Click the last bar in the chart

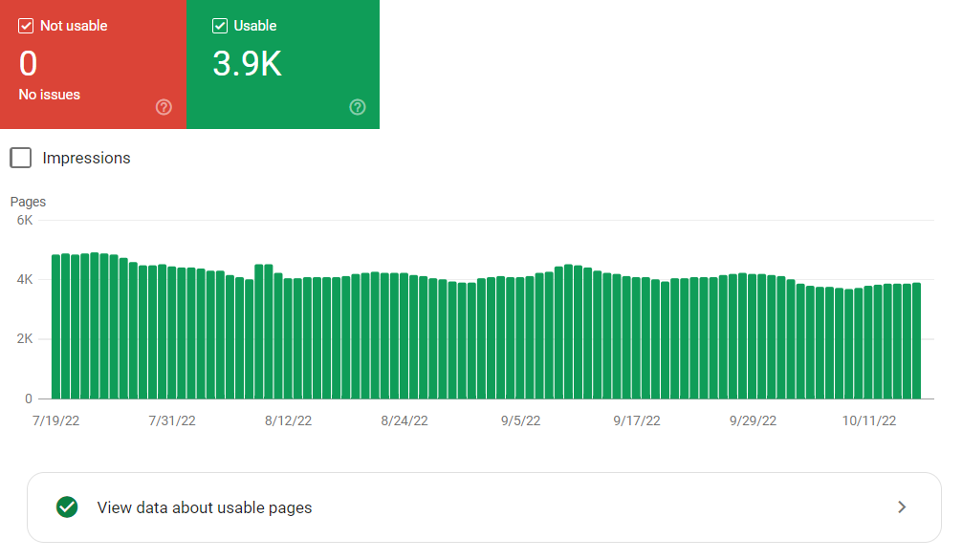[917, 340]
